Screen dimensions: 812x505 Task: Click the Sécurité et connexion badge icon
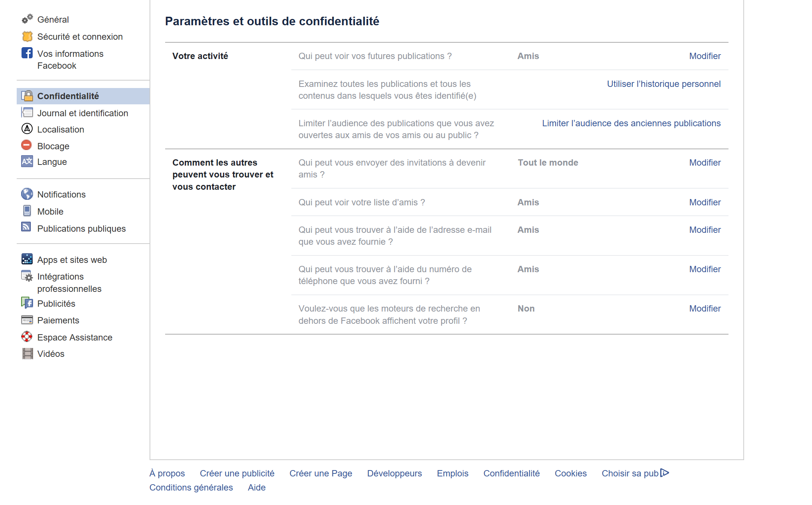[x=27, y=36]
